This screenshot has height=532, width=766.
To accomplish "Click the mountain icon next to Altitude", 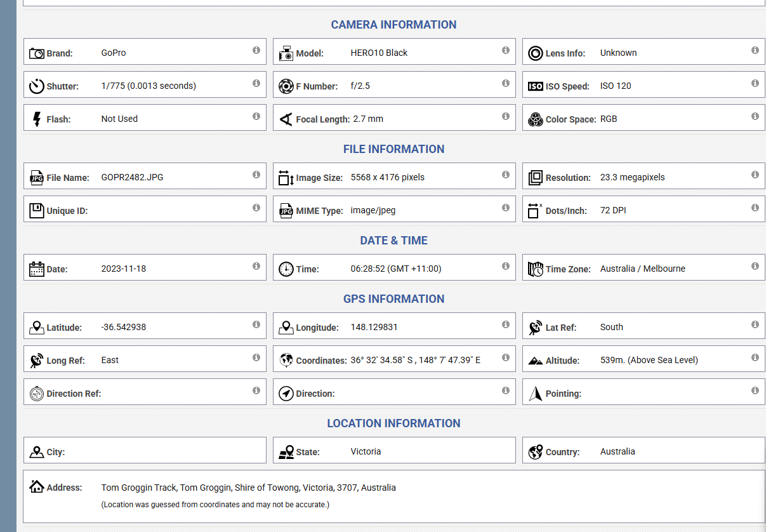I will (536, 361).
